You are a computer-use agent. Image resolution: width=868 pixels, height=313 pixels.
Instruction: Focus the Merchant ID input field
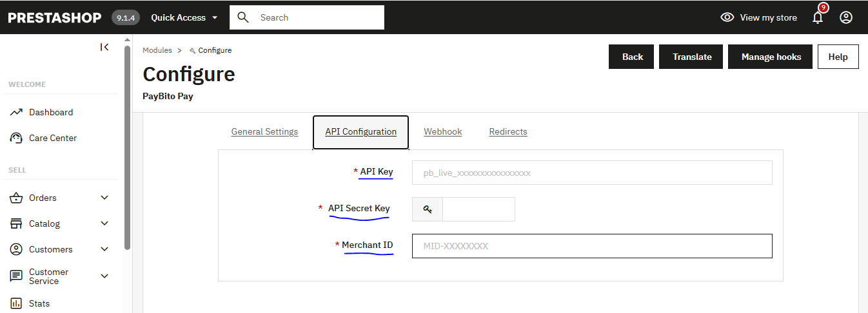point(592,246)
